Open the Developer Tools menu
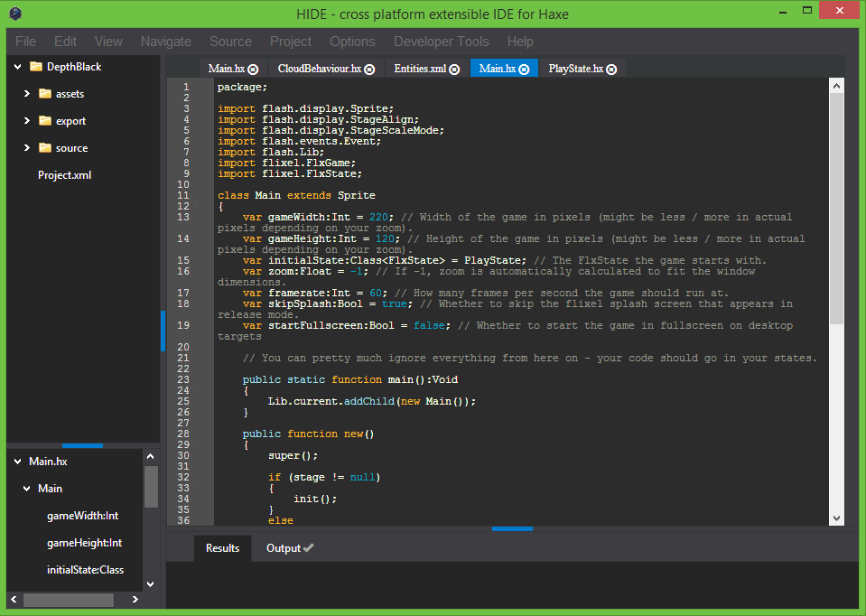The width and height of the screenshot is (866, 616). 442,42
